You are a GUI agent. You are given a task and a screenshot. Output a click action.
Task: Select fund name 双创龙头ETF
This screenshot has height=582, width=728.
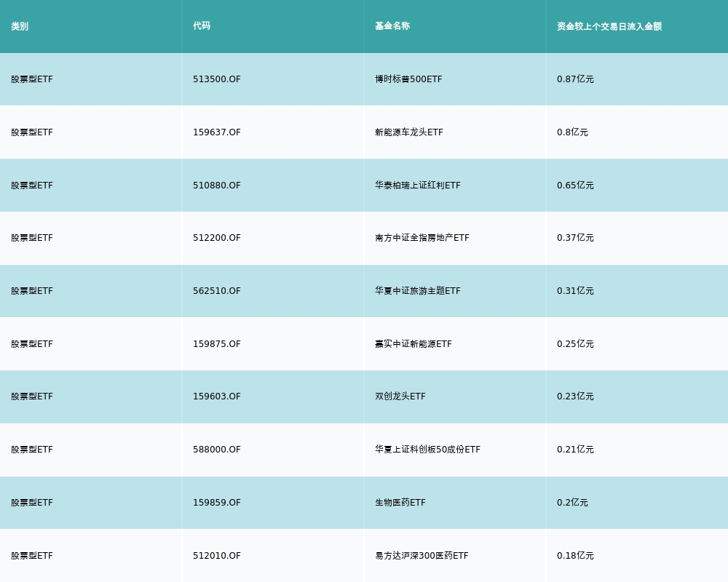coord(400,396)
